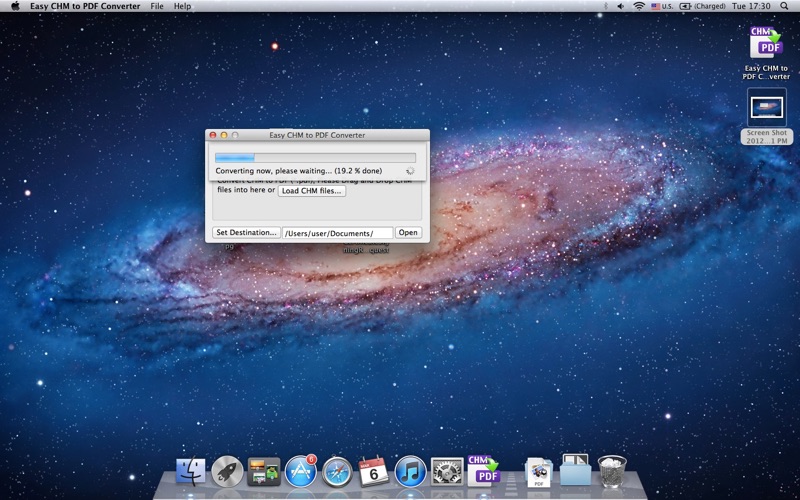This screenshot has height=500, width=800.
Task: Open System Preferences gear in Dock
Action: [447, 471]
